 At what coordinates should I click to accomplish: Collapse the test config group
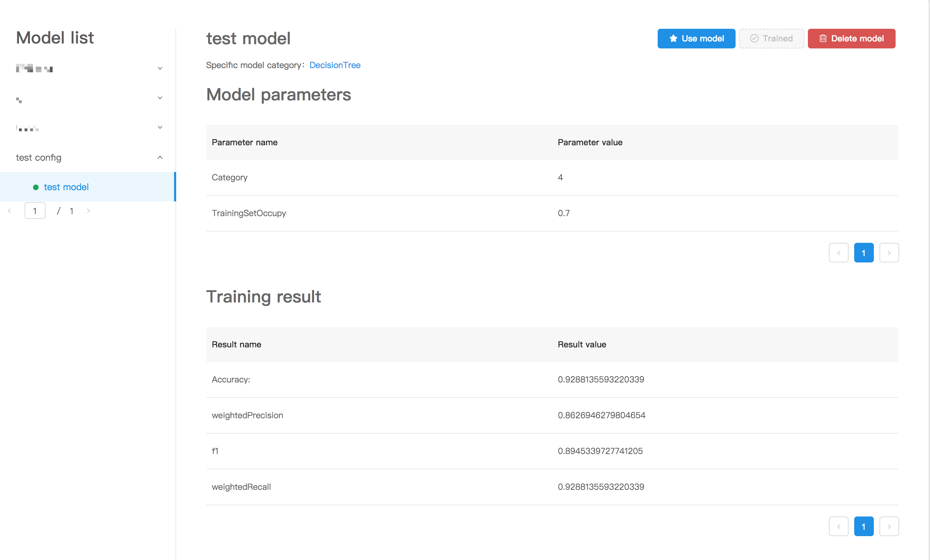tap(160, 157)
